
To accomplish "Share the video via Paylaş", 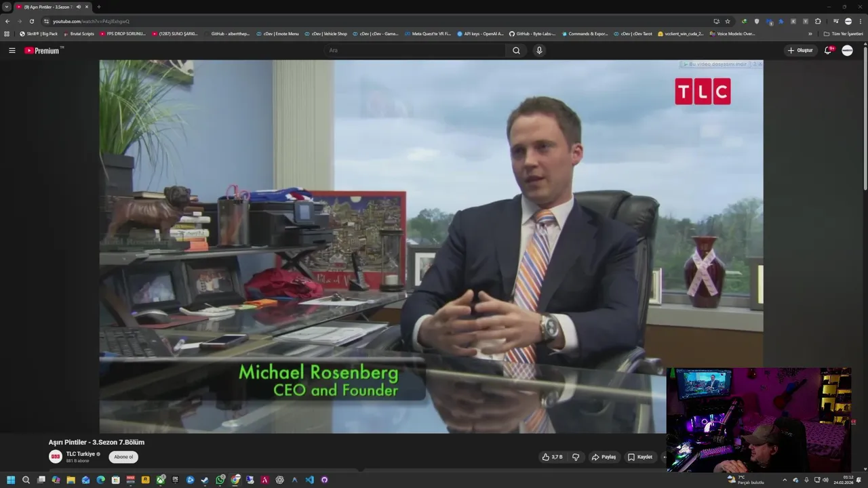I will (604, 457).
